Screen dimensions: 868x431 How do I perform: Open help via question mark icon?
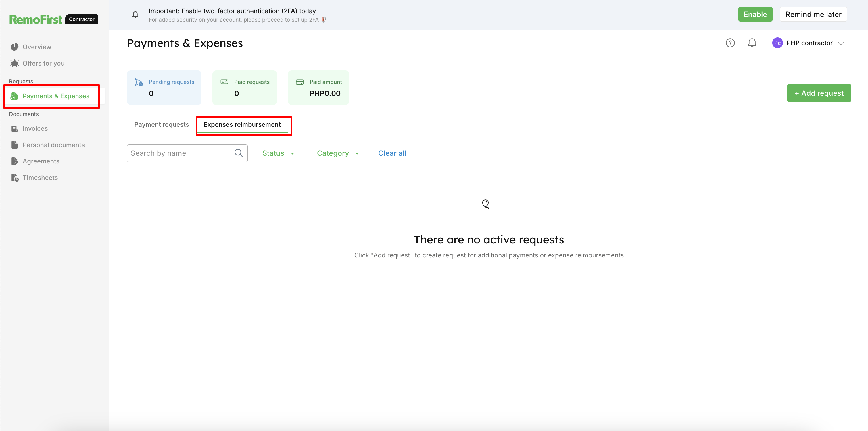tap(730, 43)
